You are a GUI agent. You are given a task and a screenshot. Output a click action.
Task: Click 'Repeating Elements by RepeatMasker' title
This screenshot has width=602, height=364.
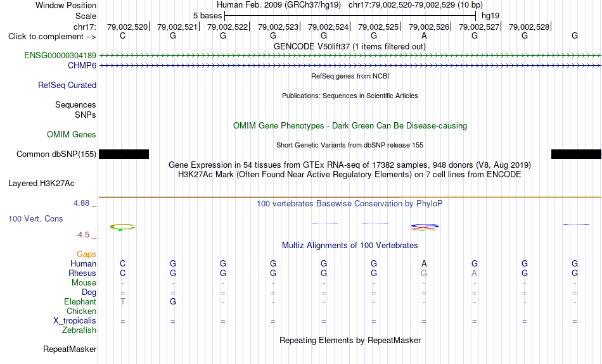tap(350, 340)
